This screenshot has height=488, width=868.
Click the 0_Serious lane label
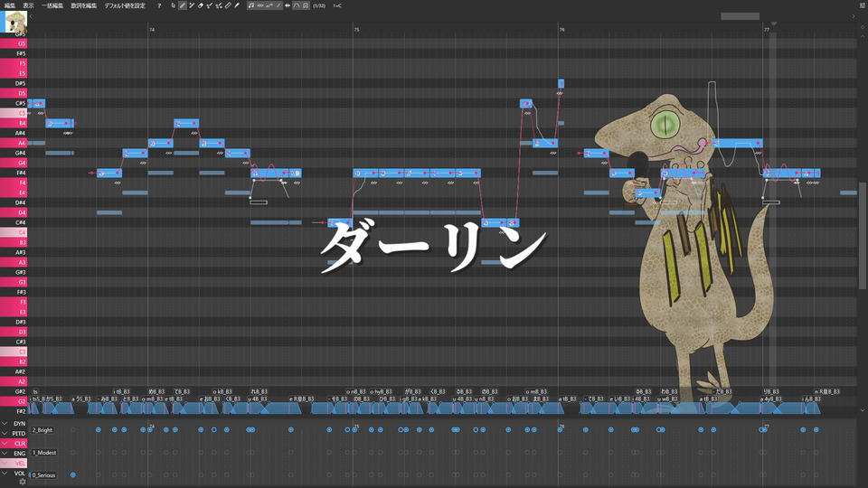[x=43, y=475]
